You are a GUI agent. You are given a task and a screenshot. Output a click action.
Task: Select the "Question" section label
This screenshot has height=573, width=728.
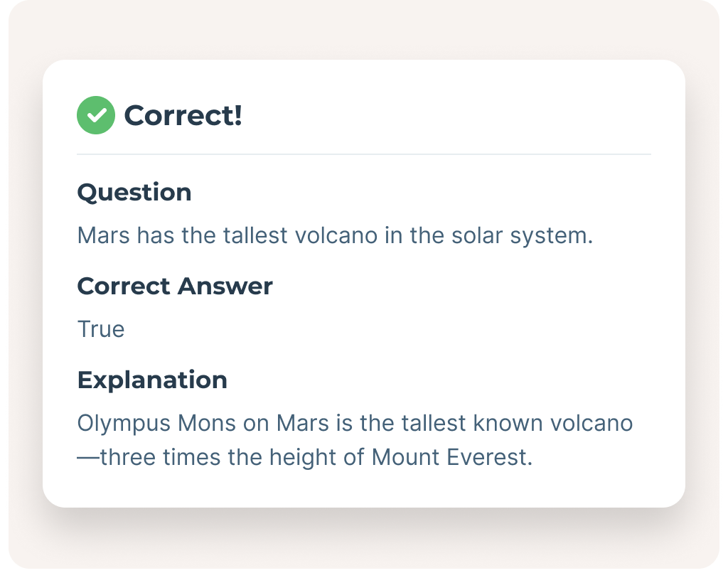click(134, 193)
